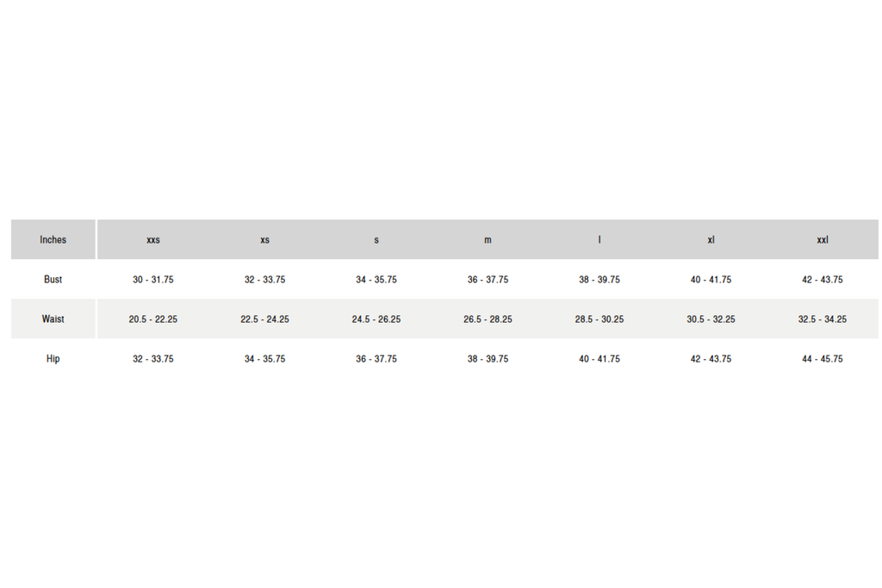Click waist value 22.5 - 24.25
Screen dimensions: 882x588
coord(264,319)
